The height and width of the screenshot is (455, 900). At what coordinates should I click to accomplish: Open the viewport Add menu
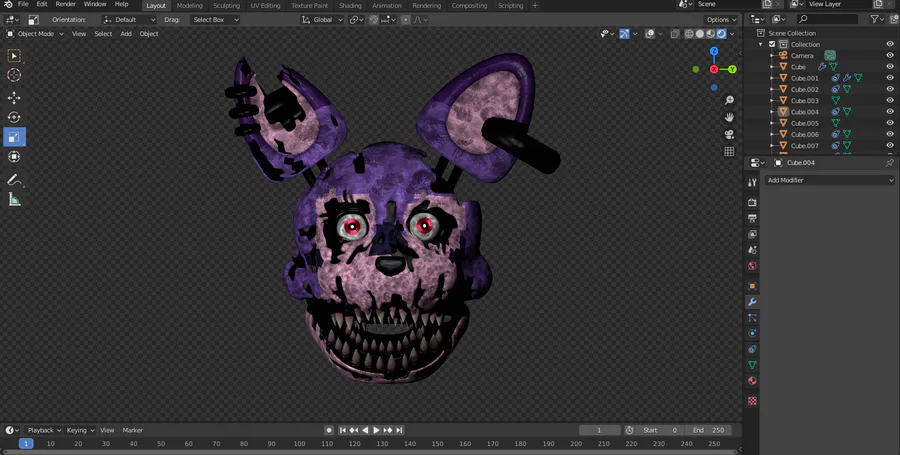(126, 34)
